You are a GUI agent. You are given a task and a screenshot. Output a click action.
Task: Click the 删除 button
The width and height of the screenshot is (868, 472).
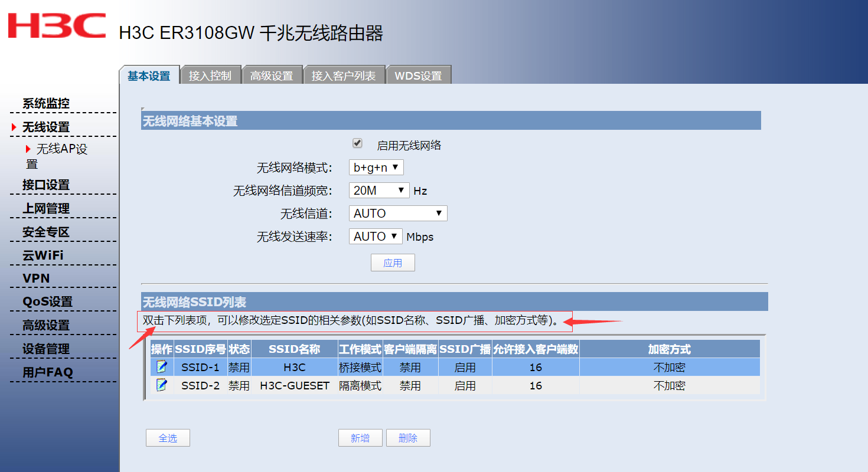408,438
